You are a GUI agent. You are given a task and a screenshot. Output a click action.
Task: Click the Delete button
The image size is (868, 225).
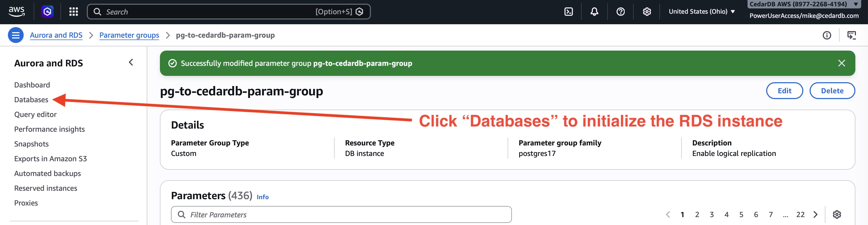pos(832,91)
